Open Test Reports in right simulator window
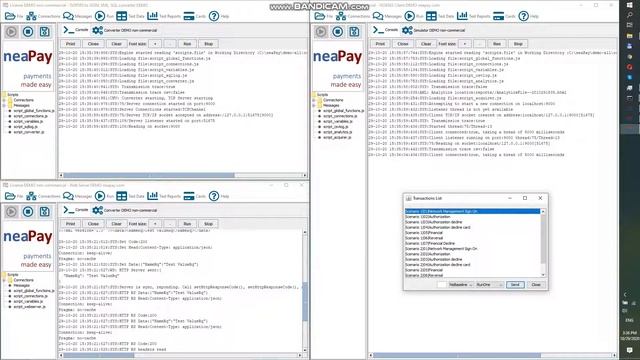The image size is (640, 360). (473, 16)
